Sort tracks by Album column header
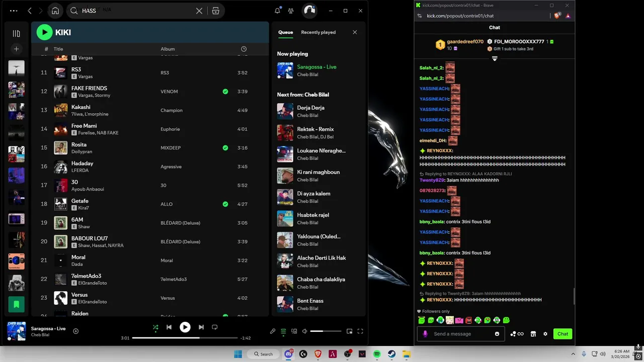 168,49
